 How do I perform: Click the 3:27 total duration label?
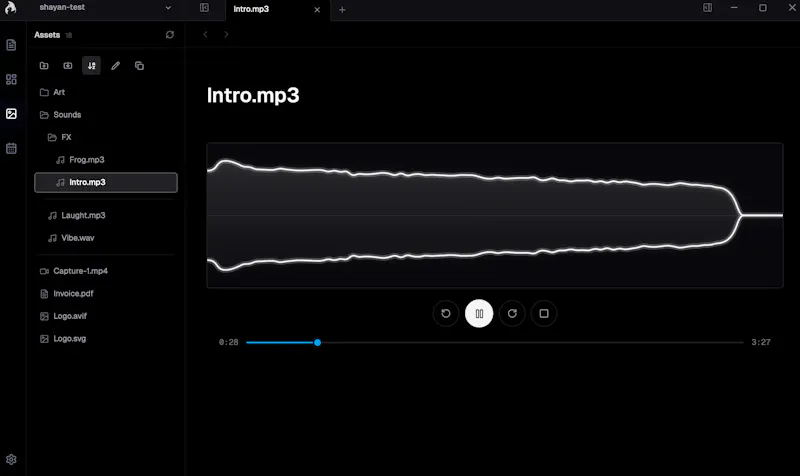761,342
